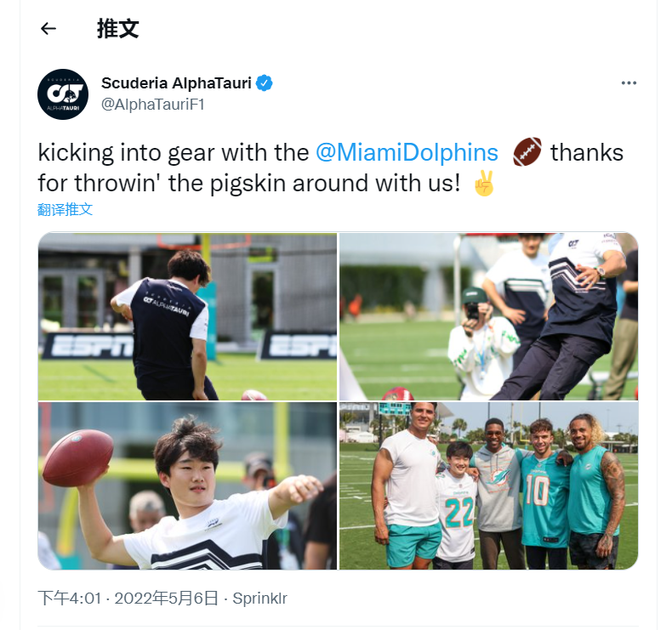View the photographer on field photo
Viewport: 672px width, 630px height.
[x=488, y=316]
